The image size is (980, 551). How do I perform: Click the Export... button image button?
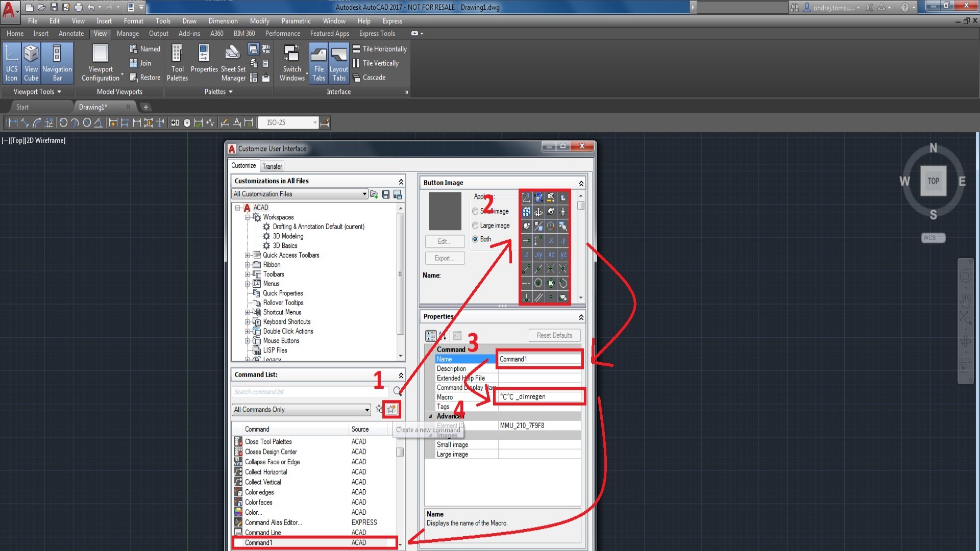click(445, 258)
